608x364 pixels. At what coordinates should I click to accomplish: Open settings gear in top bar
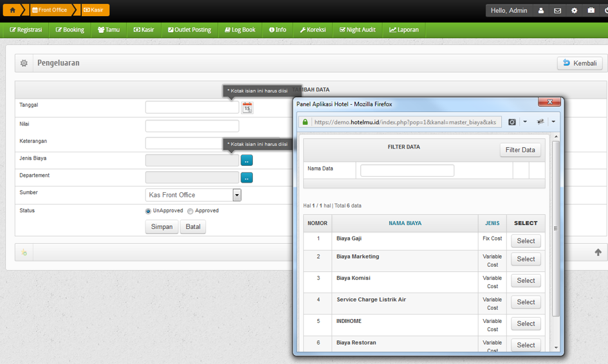pos(575,10)
